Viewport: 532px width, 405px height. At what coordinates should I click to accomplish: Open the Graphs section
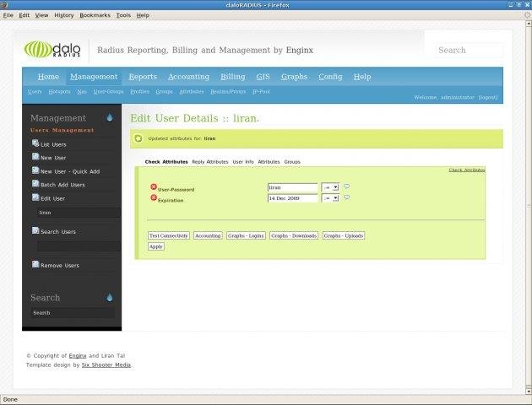pyautogui.click(x=294, y=77)
